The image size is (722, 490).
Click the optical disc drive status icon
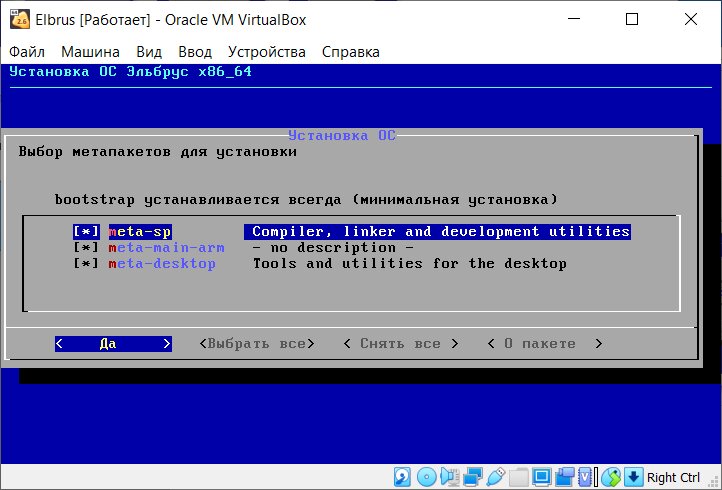427,477
